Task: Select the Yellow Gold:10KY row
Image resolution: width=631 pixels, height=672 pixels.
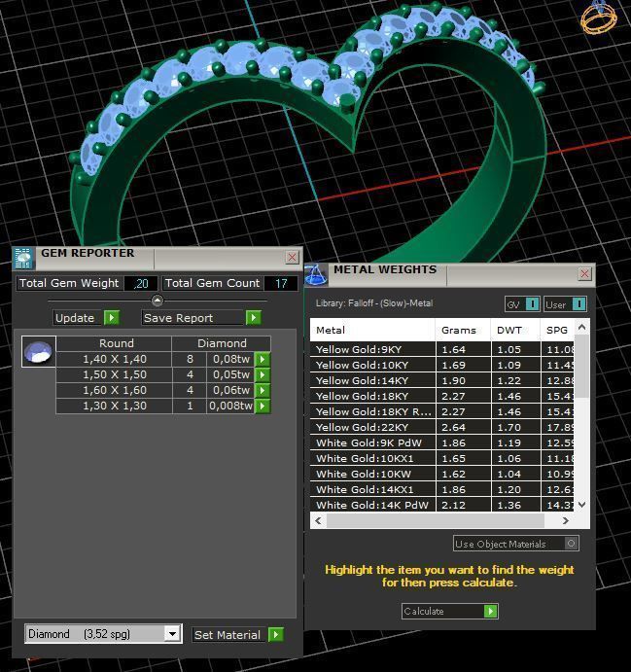Action: (x=441, y=365)
